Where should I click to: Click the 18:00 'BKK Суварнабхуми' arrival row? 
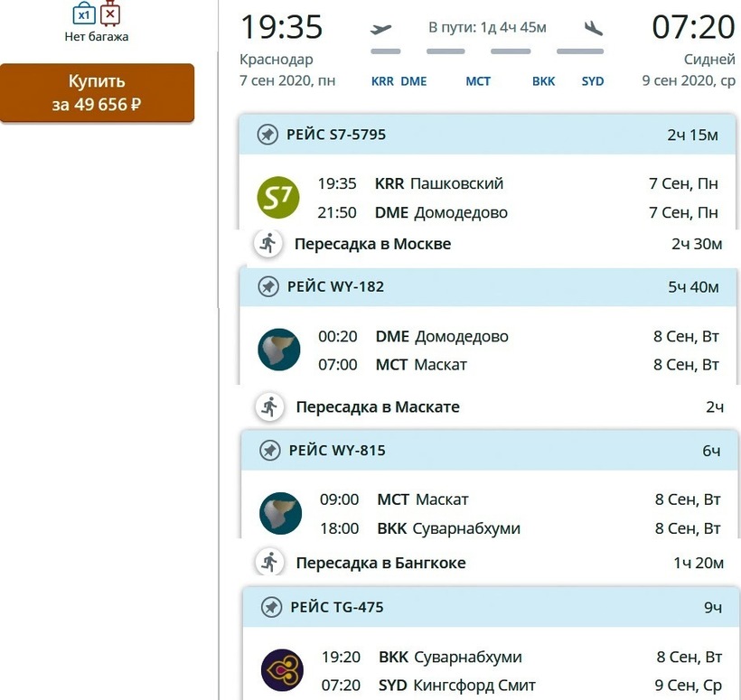[x=520, y=528]
